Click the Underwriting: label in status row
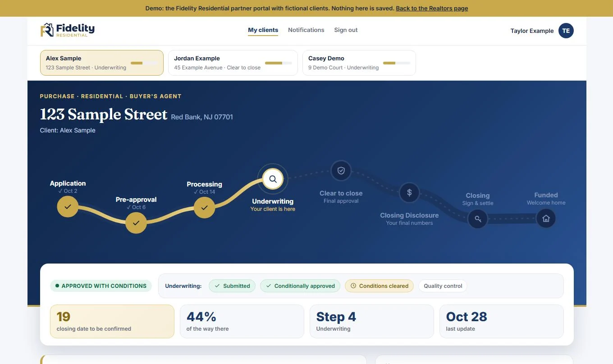This screenshot has height=364, width=613. pos(183,286)
